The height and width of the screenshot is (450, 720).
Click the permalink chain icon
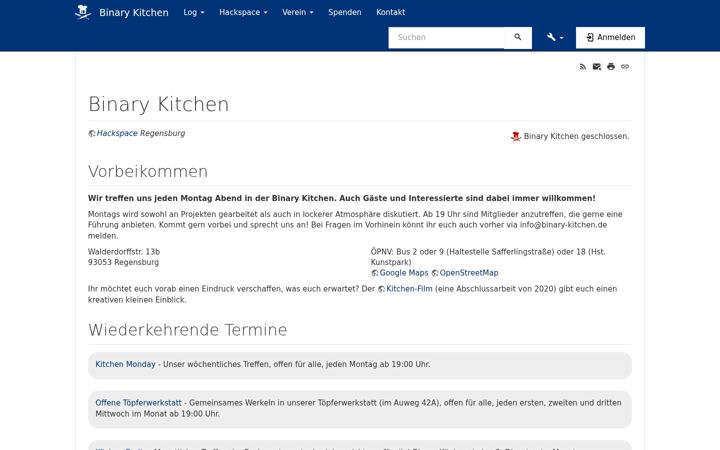pos(625,67)
